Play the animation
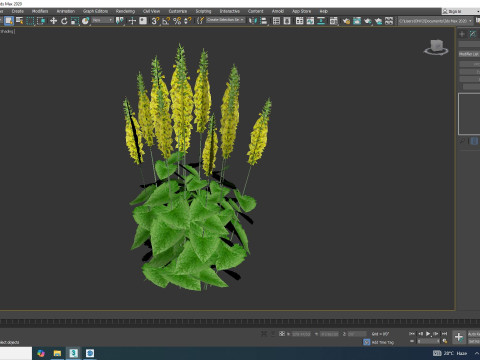This screenshot has height=360, width=480. pos(428,334)
